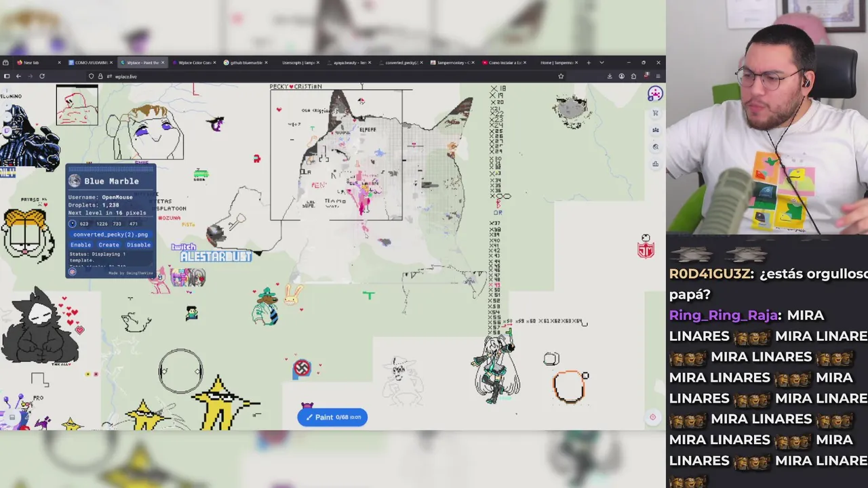This screenshot has width=868, height=488.
Task: Click Create in the Blue Marble panel
Action: tap(108, 245)
